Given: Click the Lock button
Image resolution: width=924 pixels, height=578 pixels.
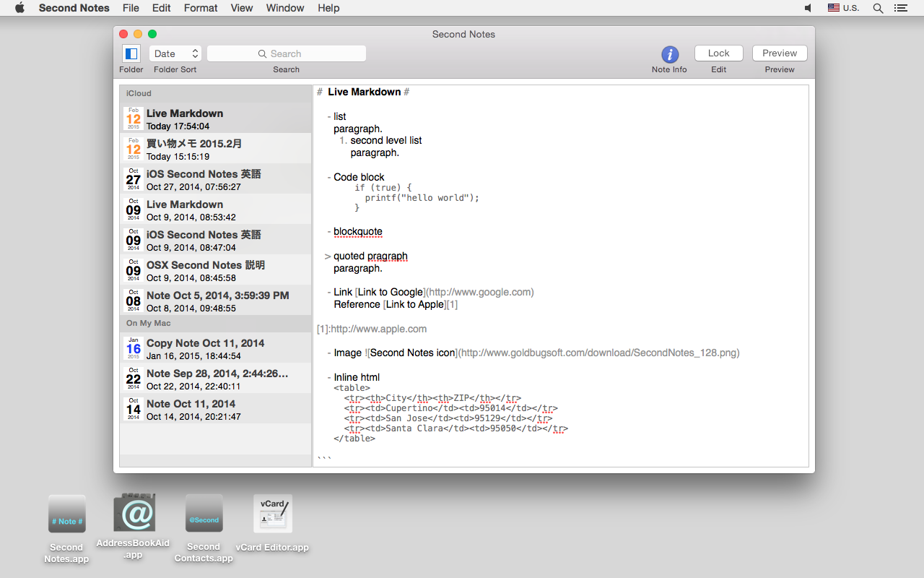Looking at the screenshot, I should click(x=718, y=53).
